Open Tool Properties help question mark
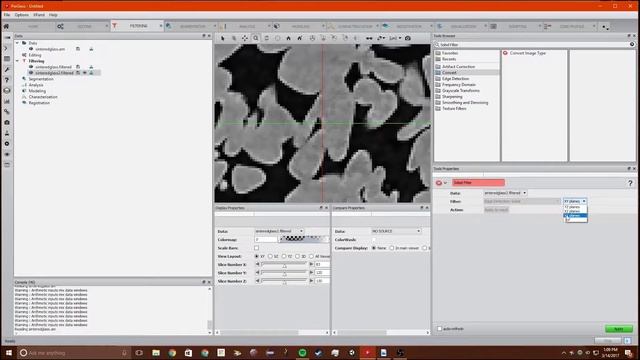Image resolution: width=640 pixels, height=360 pixels. tap(630, 183)
